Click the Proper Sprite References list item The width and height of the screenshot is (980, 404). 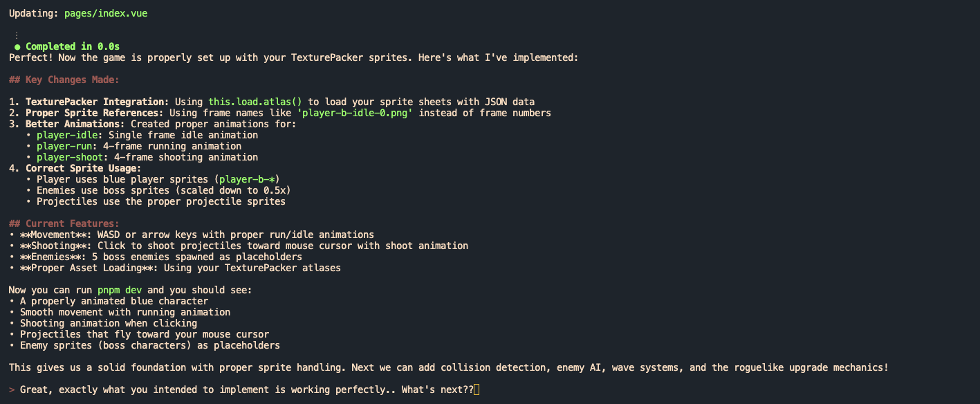(x=280, y=113)
